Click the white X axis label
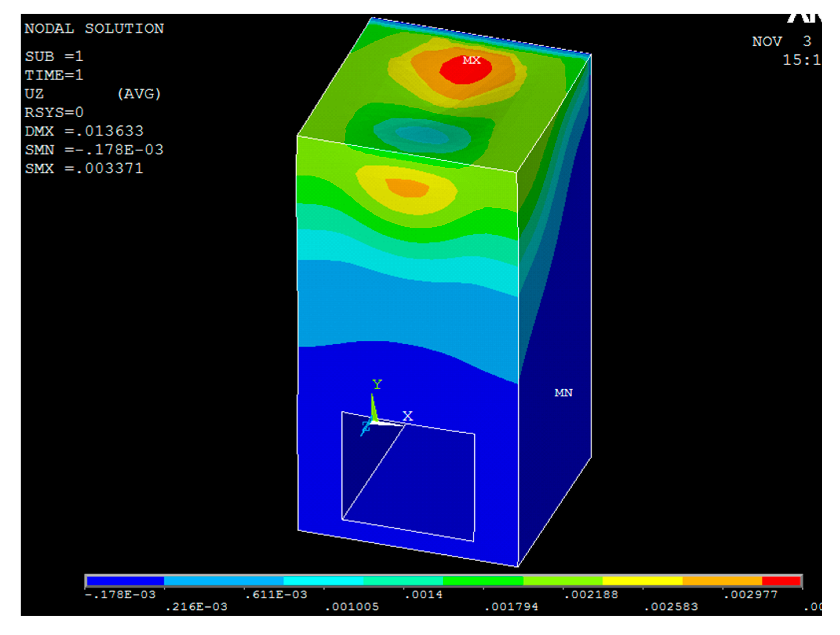Screen dimensions: 840x635 [x=408, y=416]
